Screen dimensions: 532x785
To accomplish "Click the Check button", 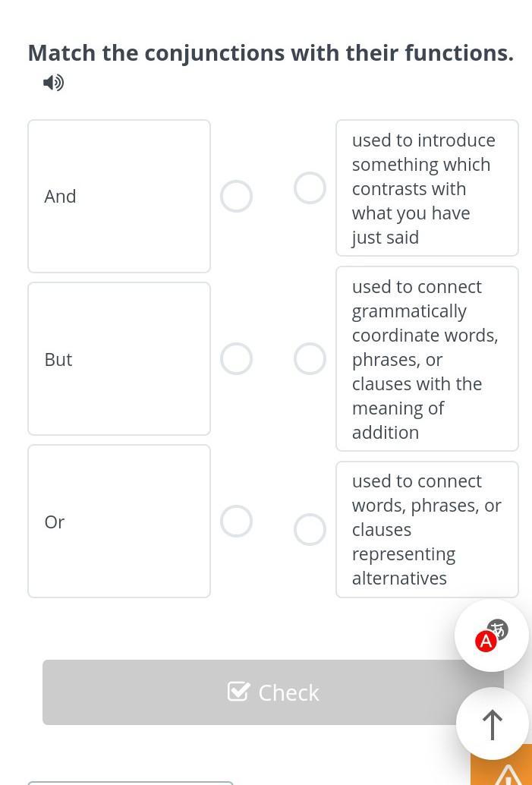I will pos(272,692).
